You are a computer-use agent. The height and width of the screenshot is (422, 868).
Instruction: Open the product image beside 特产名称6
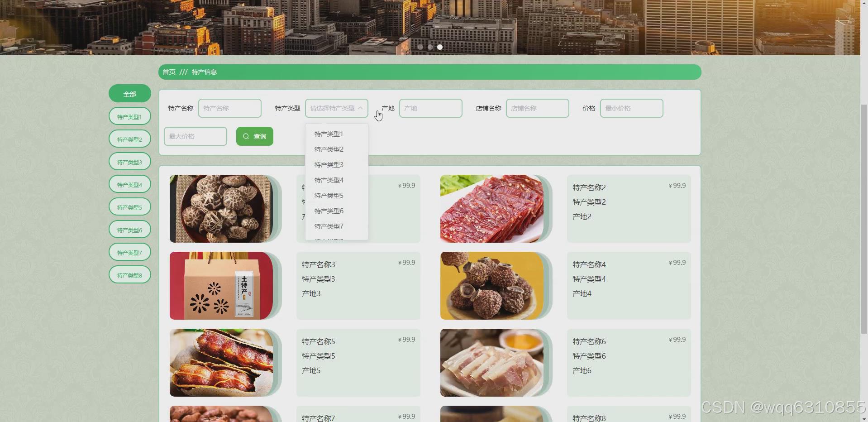(x=492, y=363)
